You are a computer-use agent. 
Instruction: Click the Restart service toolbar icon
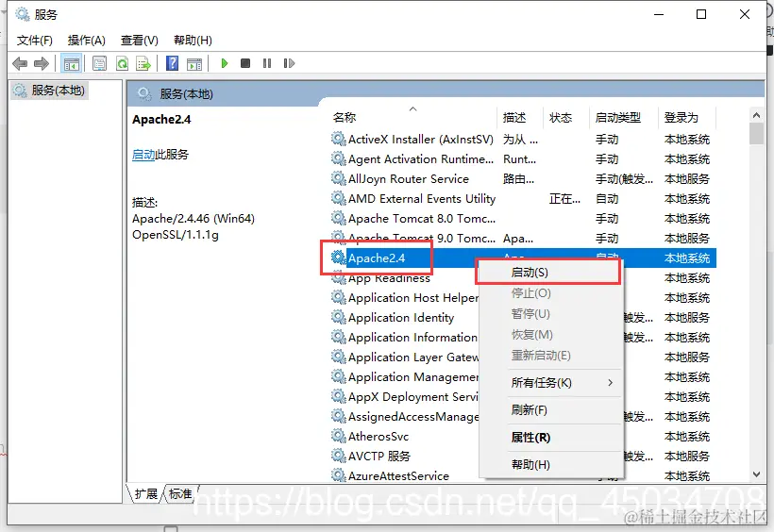[x=289, y=63]
